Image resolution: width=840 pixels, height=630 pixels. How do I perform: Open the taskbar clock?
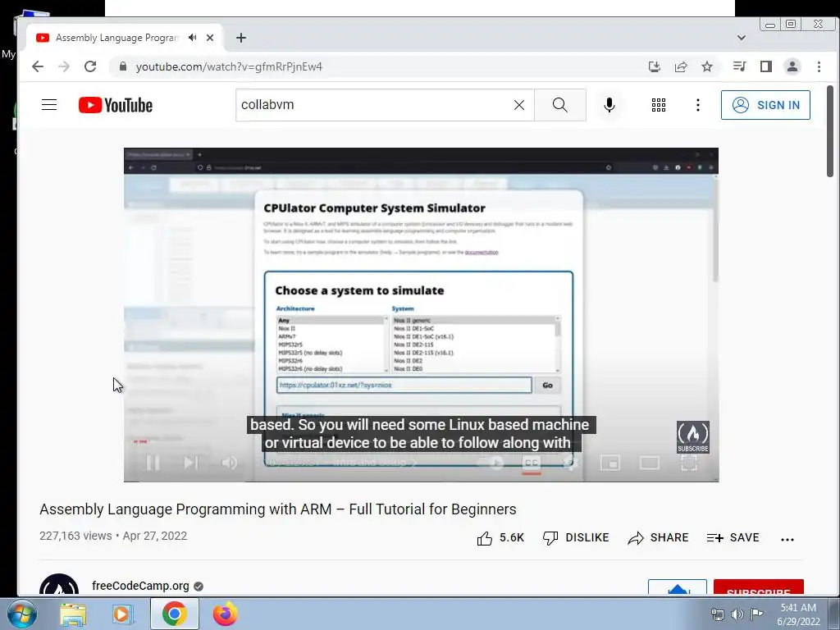coord(798,614)
